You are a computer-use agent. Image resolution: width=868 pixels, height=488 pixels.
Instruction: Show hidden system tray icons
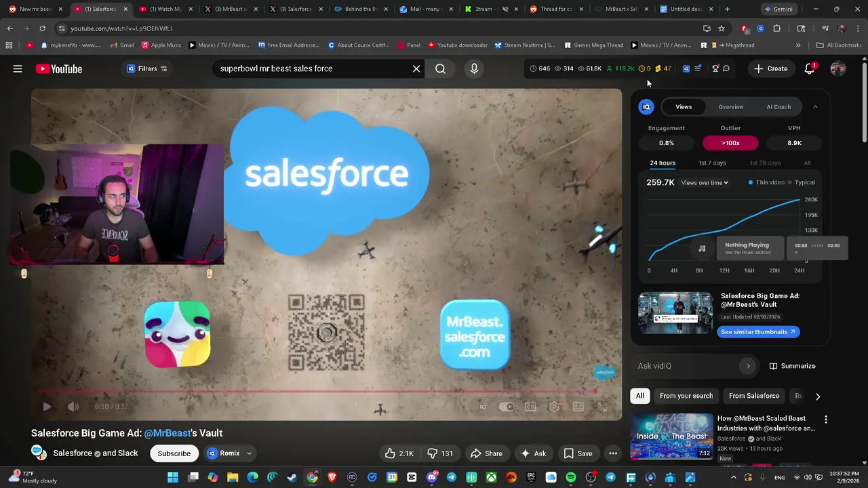click(733, 477)
